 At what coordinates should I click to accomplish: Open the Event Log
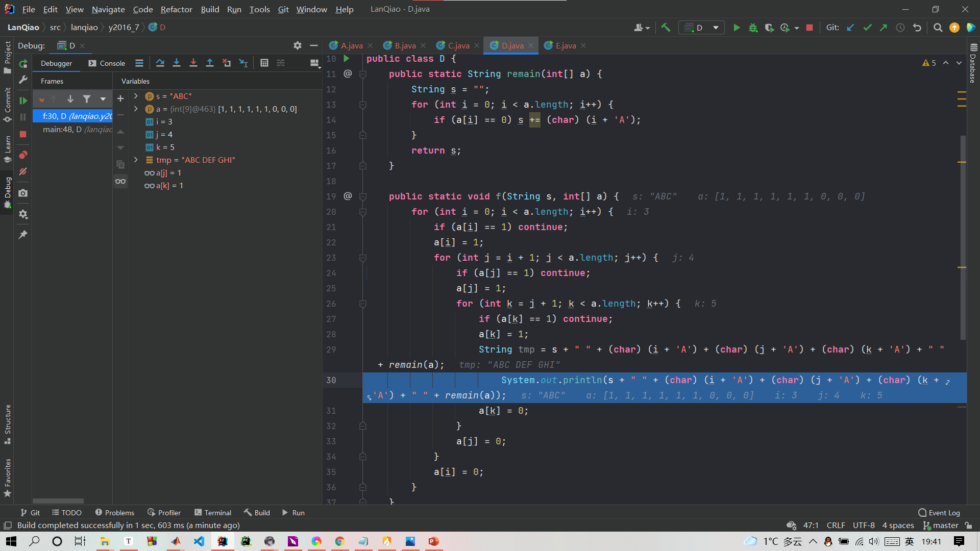pyautogui.click(x=939, y=513)
